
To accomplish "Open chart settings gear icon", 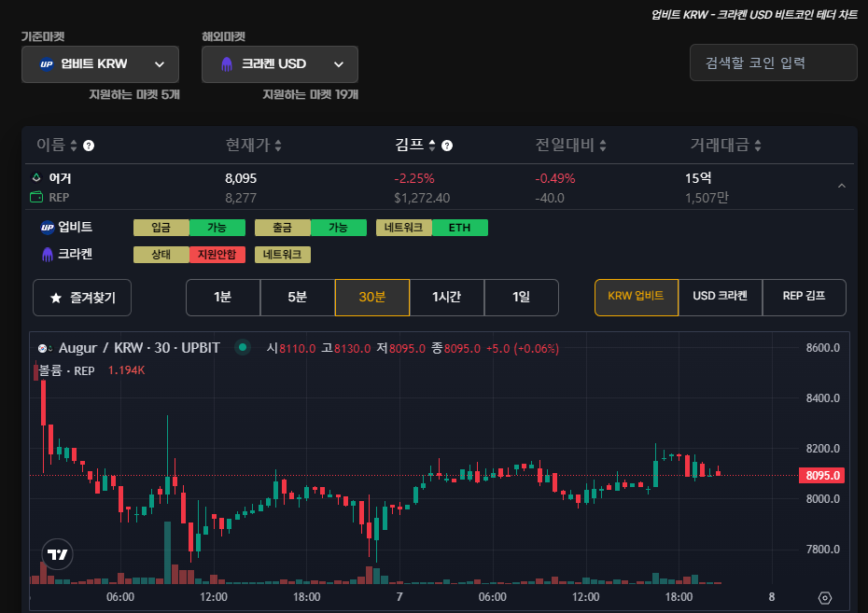I will pos(825,597).
